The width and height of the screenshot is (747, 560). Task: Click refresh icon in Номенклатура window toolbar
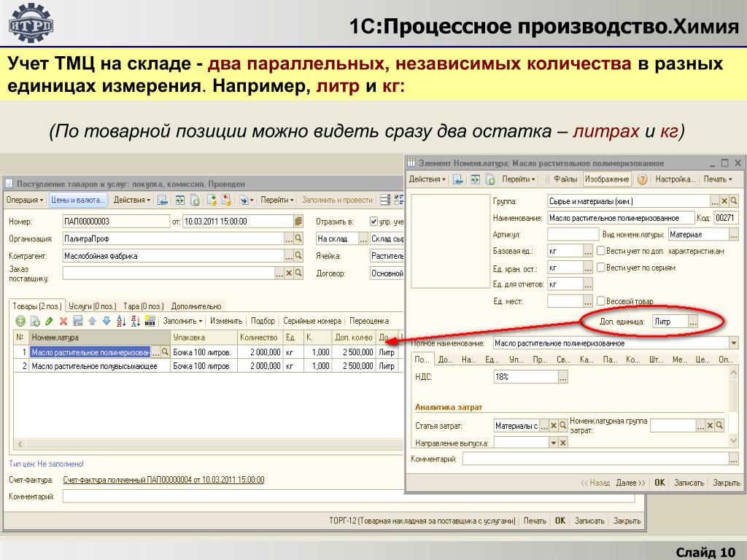[475, 179]
